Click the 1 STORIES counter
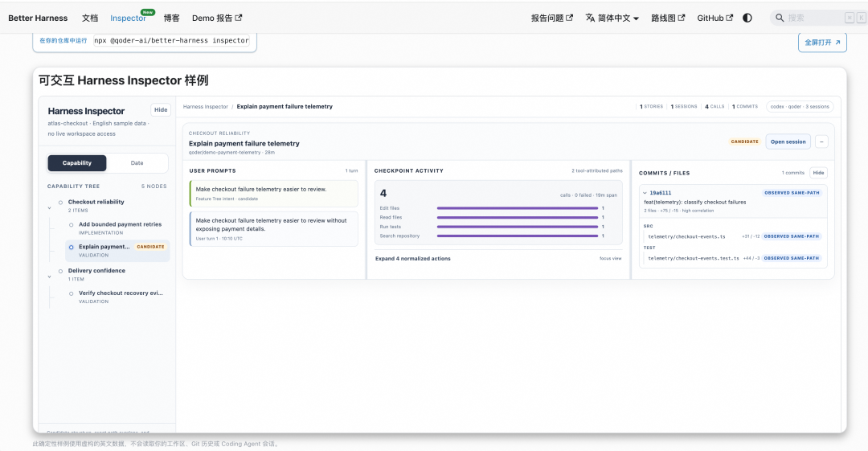The image size is (868, 451). click(651, 106)
